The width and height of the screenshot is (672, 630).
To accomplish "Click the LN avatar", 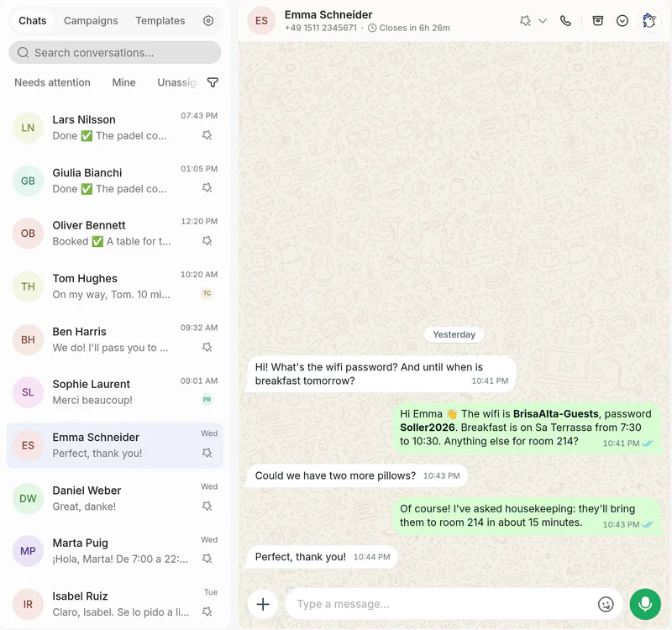I will (x=28, y=128).
